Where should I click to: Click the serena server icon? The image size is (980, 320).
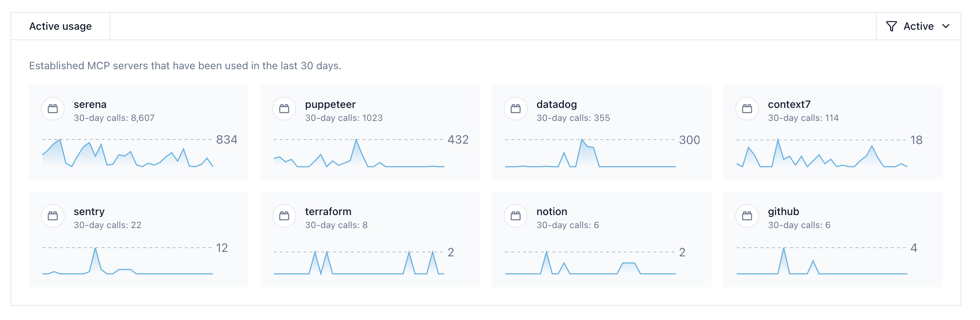click(x=52, y=109)
